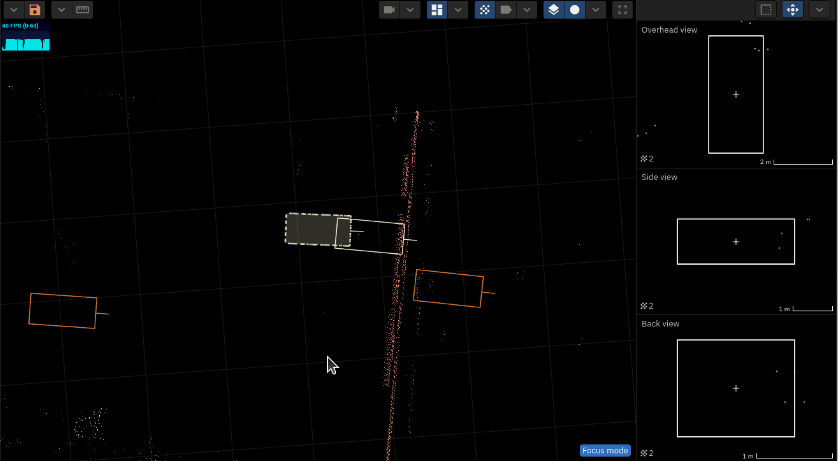Click the 1 m scale bar in Back view
The width and height of the screenshot is (839, 461).
coord(788,456)
